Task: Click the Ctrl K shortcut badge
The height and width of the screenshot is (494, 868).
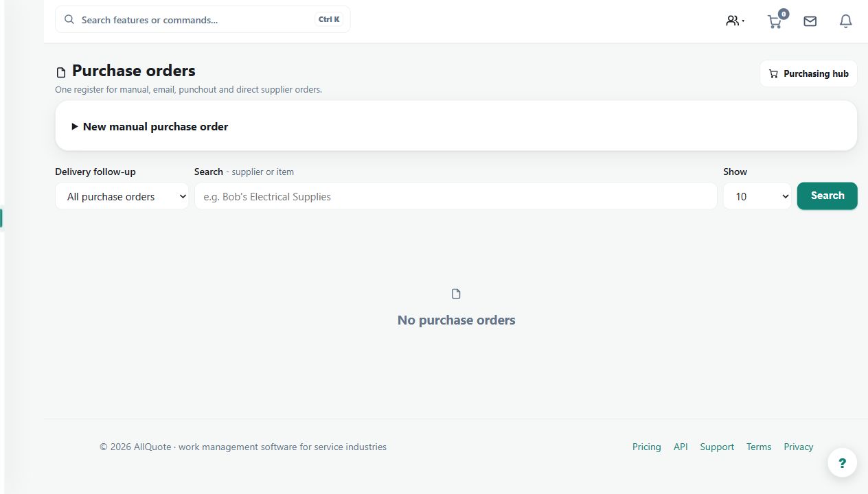Action: 329,19
